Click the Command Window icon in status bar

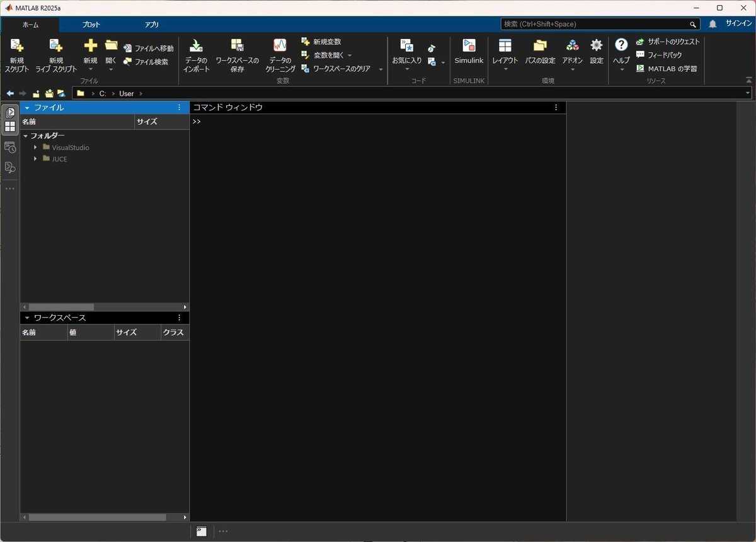pyautogui.click(x=201, y=531)
